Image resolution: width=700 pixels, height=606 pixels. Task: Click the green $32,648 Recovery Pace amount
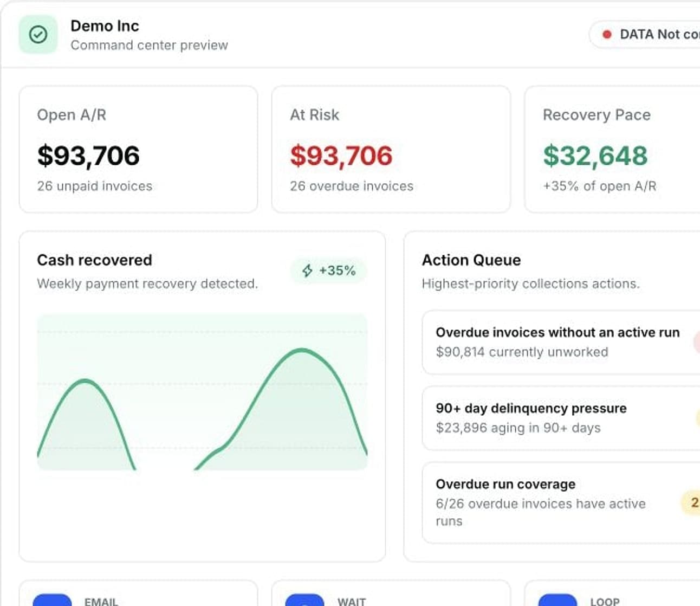(x=595, y=156)
